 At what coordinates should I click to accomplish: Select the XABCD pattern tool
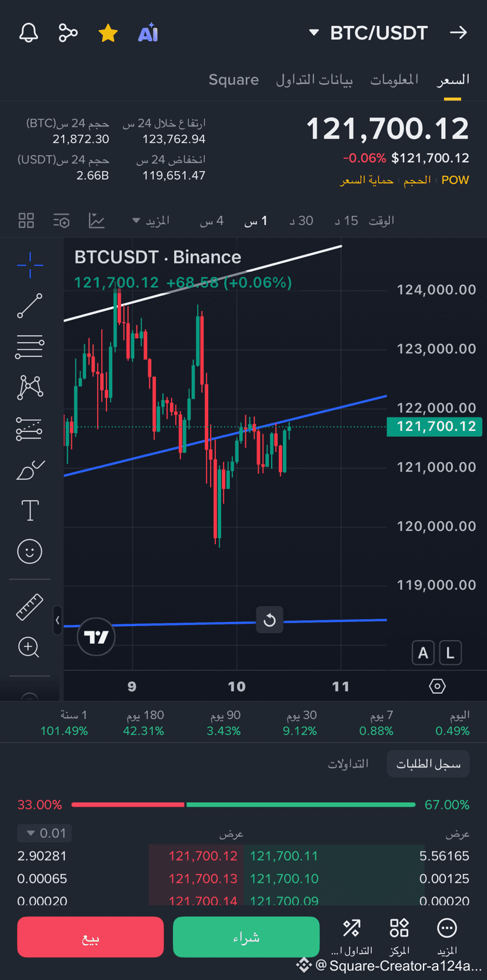pos(30,387)
